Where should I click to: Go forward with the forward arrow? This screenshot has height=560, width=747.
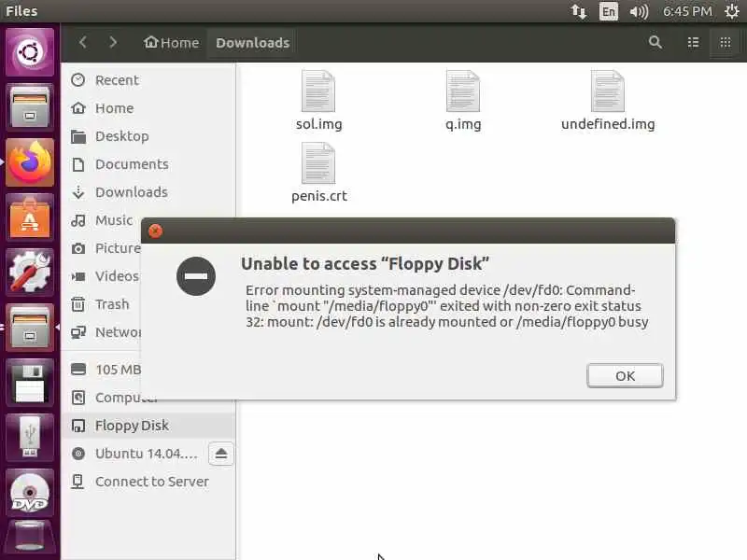[113, 42]
